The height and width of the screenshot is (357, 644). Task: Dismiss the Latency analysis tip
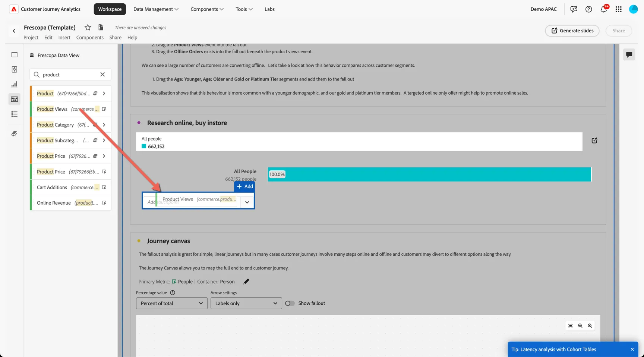pos(632,350)
